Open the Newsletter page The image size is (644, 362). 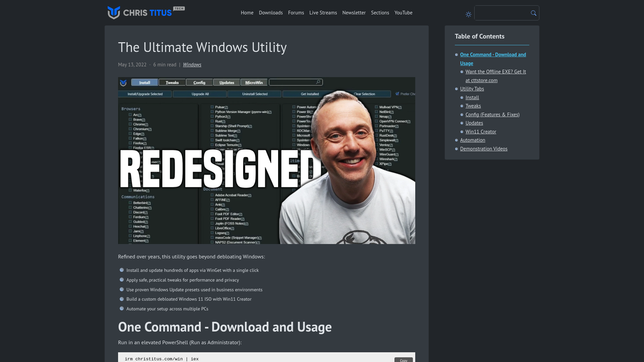(354, 13)
